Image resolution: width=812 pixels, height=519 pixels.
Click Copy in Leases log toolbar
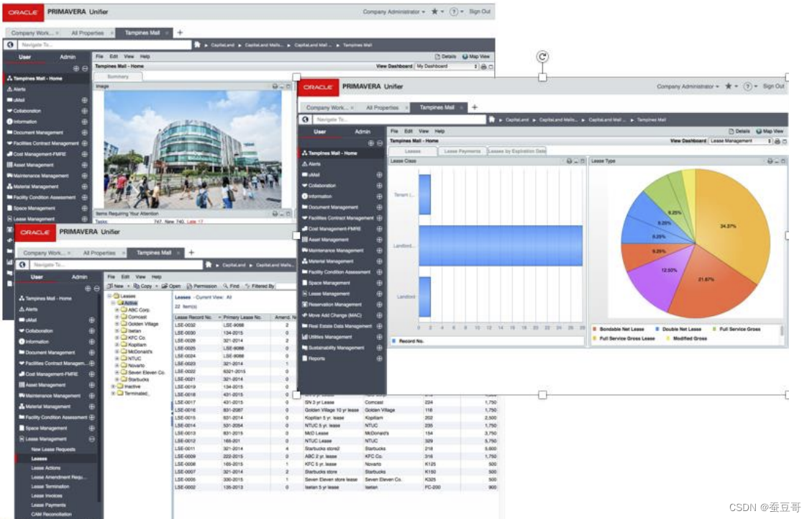pos(143,286)
